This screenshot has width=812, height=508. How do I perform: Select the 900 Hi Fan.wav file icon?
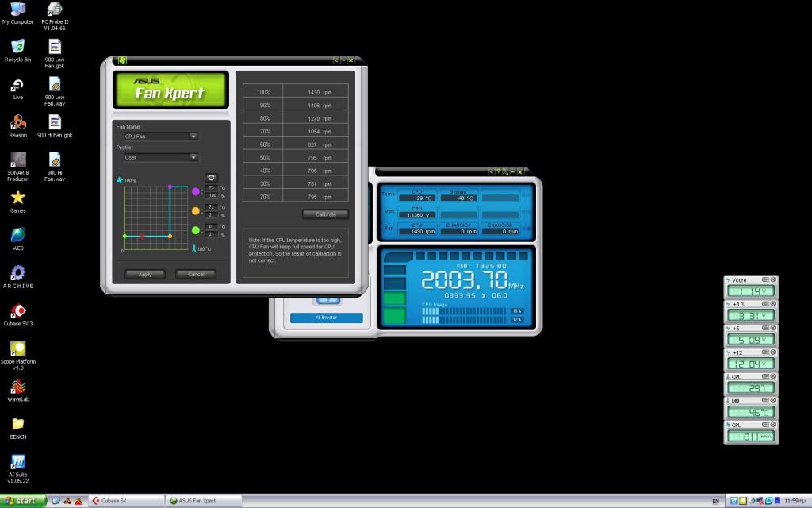(x=55, y=167)
